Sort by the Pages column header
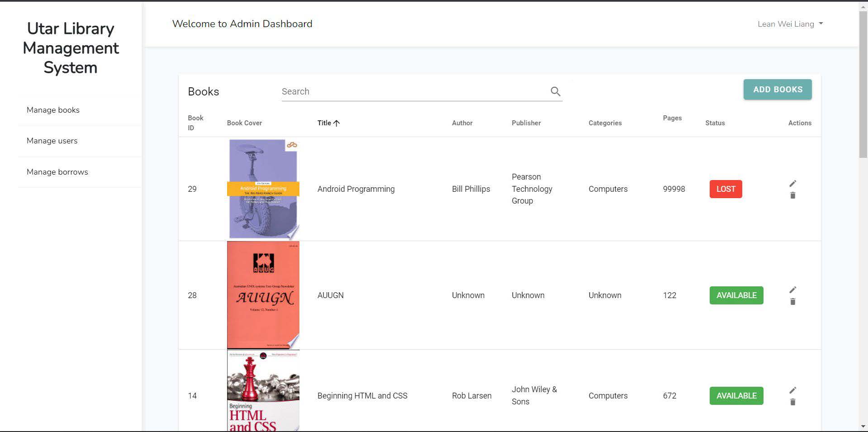The height and width of the screenshot is (432, 868). coord(672,118)
